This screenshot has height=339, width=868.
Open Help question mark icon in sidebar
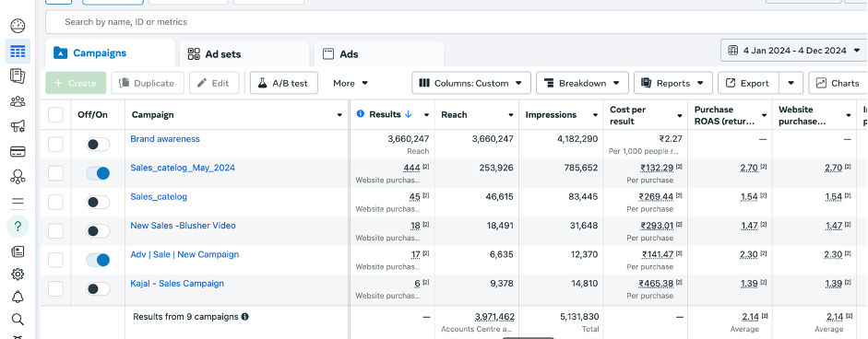[x=18, y=227]
